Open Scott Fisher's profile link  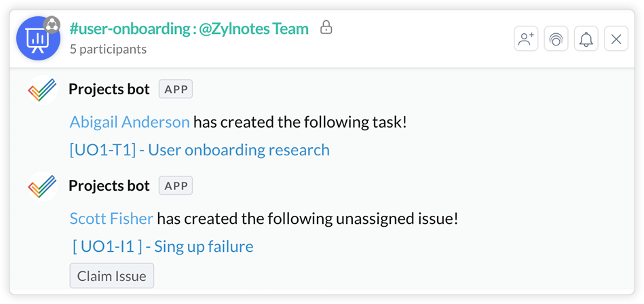pos(111,218)
